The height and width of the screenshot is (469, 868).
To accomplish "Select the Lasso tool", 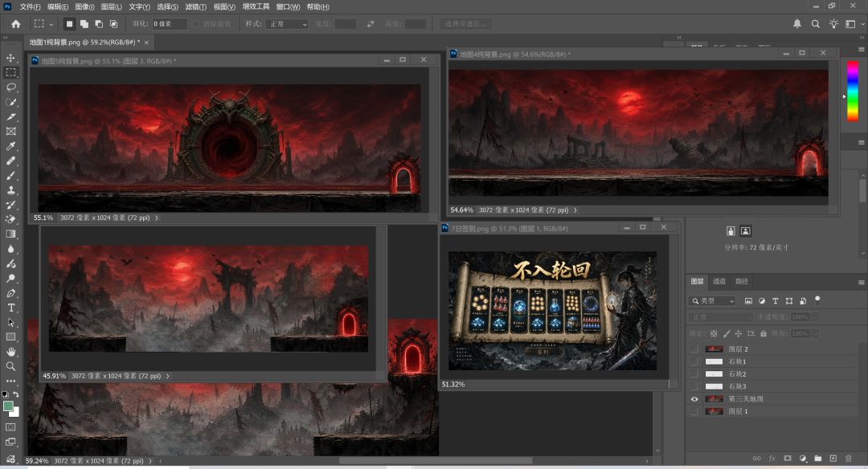I will tap(10, 88).
